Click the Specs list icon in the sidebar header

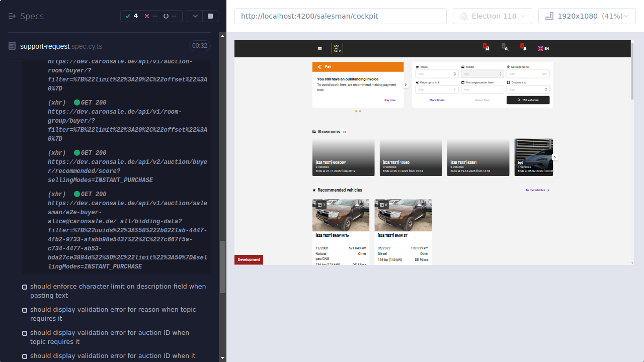tap(11, 16)
